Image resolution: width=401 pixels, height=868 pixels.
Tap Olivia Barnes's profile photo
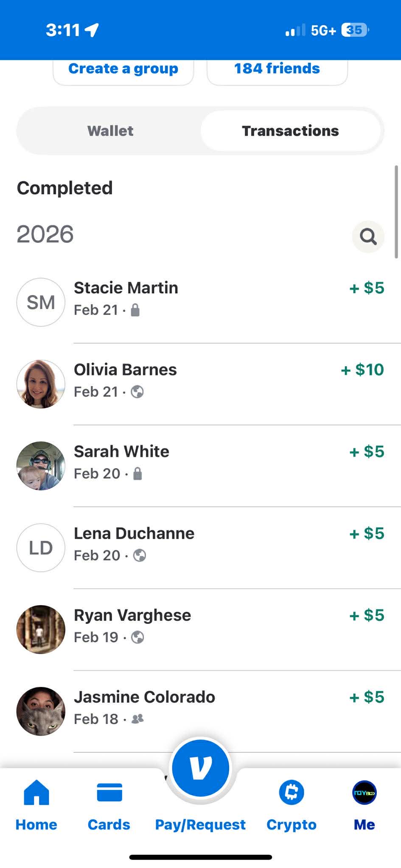41,384
